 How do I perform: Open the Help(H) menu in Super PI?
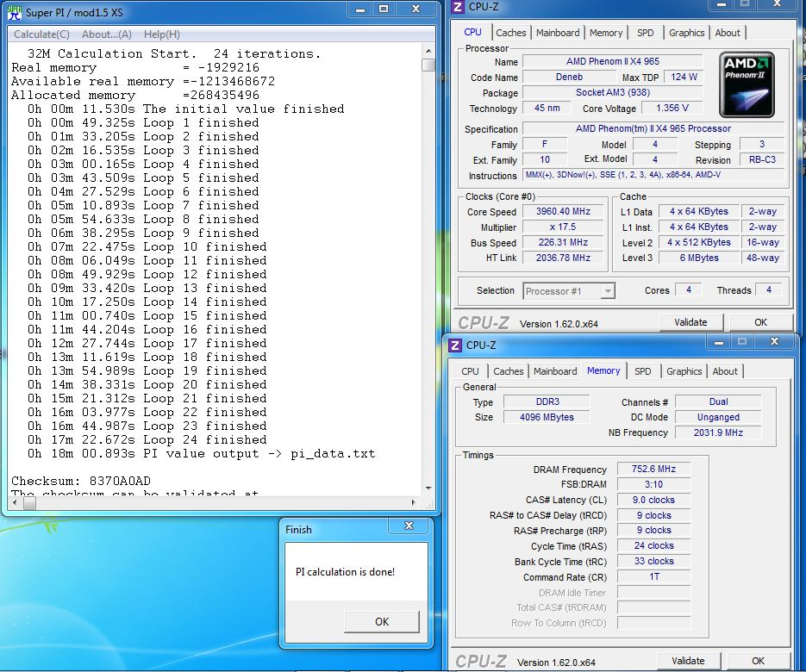[x=161, y=34]
